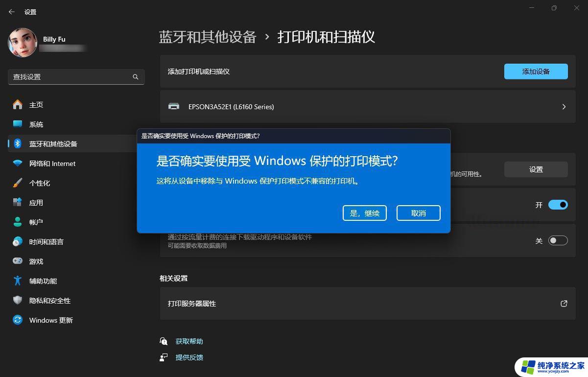Enable metered connection download toggle

pyautogui.click(x=558, y=240)
